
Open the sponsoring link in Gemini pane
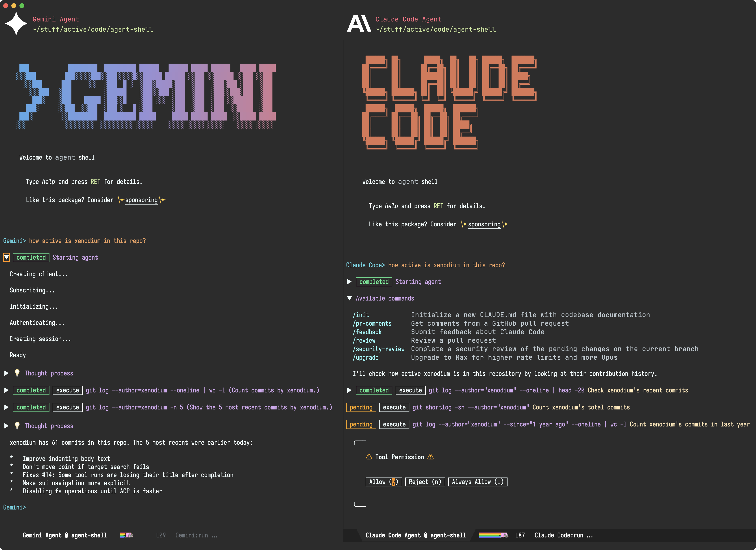coord(141,200)
